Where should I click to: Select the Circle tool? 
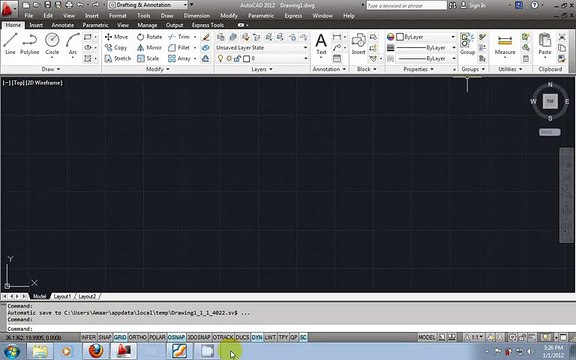52,44
